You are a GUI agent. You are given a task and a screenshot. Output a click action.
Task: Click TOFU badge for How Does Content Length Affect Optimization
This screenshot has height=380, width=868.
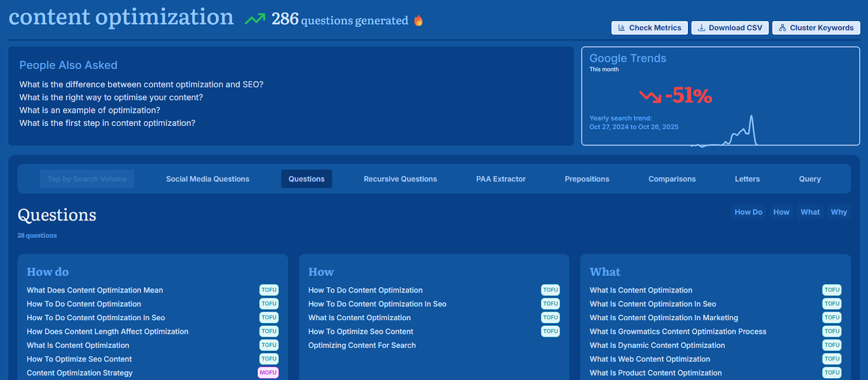[x=269, y=331]
